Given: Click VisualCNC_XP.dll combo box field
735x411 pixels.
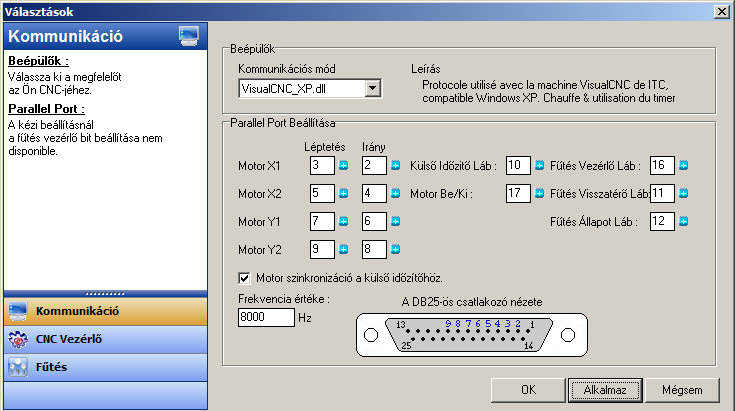Looking at the screenshot, I should 310,88.
